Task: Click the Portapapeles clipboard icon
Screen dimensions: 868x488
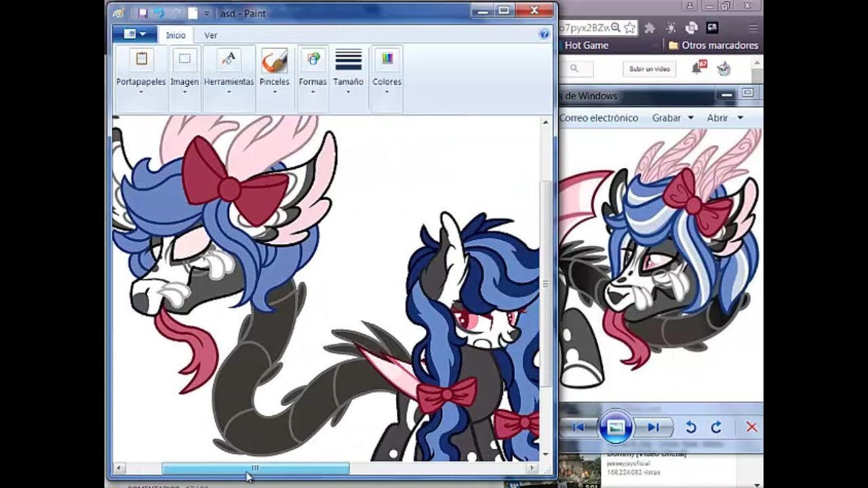Action: coord(141,59)
